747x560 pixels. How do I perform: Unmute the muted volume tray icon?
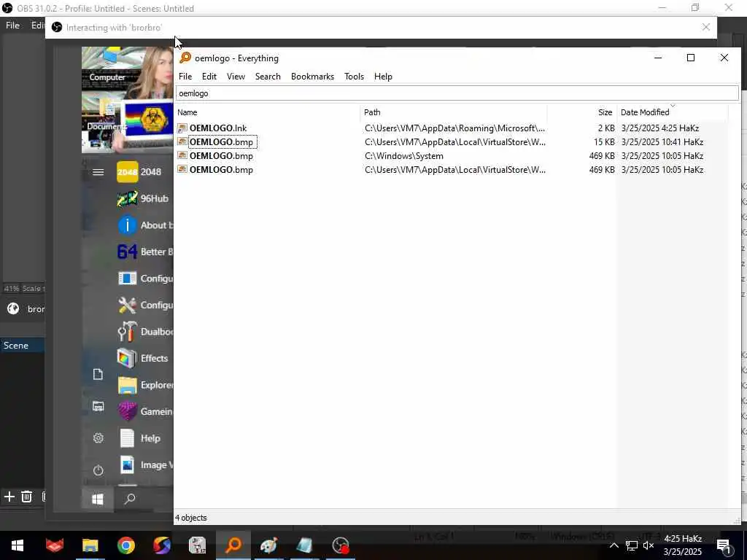pyautogui.click(x=649, y=545)
